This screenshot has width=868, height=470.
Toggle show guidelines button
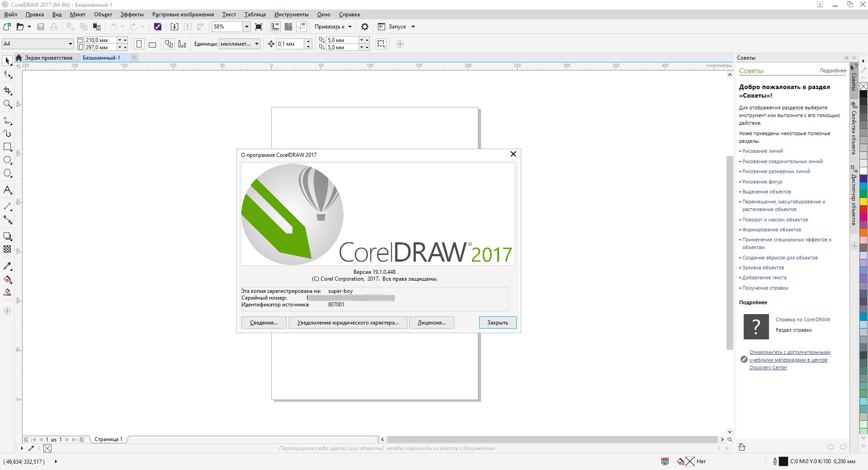301,27
